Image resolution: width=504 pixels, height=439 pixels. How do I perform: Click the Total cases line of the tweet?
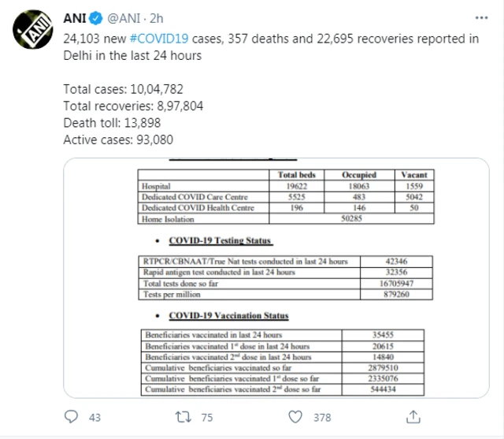tap(126, 89)
